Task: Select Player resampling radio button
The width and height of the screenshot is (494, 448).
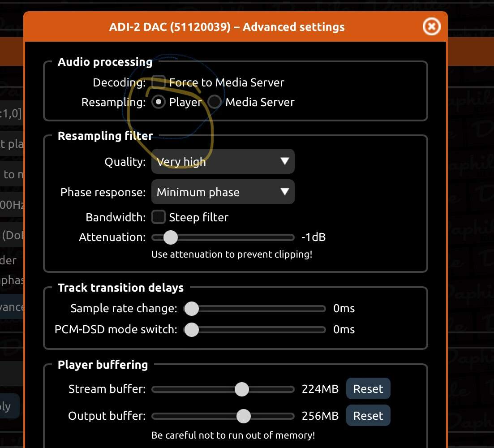Action: [159, 102]
